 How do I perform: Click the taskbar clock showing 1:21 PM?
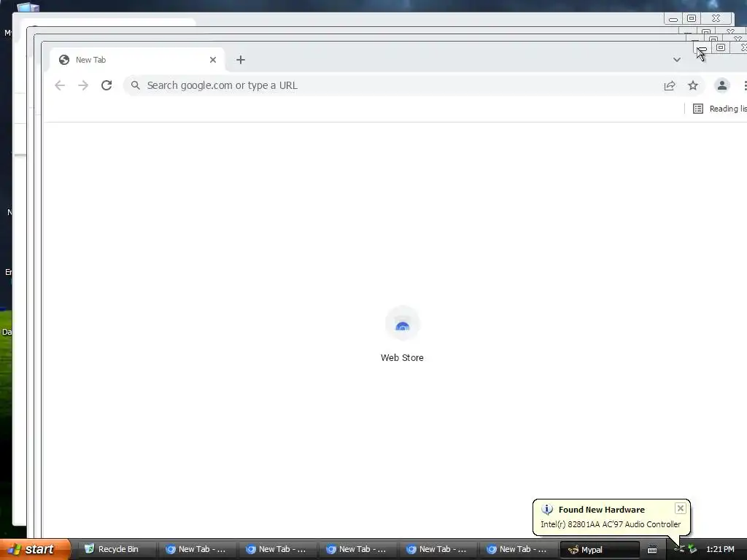coord(720,549)
